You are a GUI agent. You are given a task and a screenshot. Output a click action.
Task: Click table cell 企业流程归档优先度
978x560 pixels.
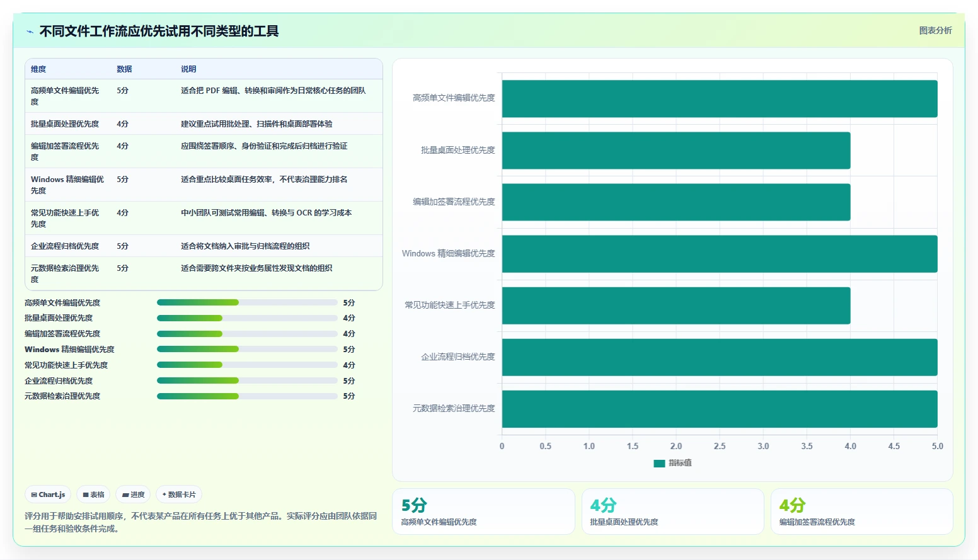point(65,246)
